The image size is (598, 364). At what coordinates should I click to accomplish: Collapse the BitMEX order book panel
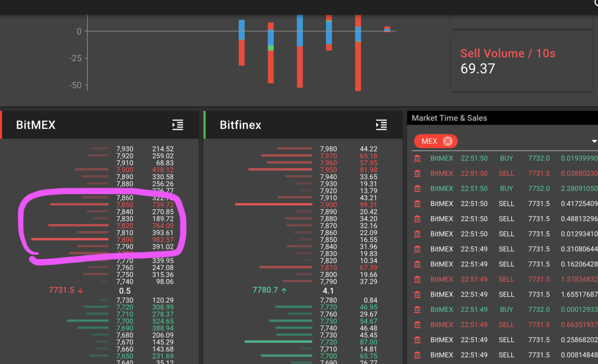click(x=177, y=125)
